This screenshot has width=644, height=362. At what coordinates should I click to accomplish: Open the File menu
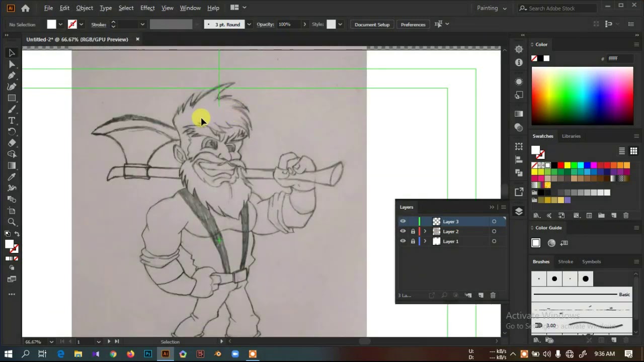pyautogui.click(x=48, y=8)
